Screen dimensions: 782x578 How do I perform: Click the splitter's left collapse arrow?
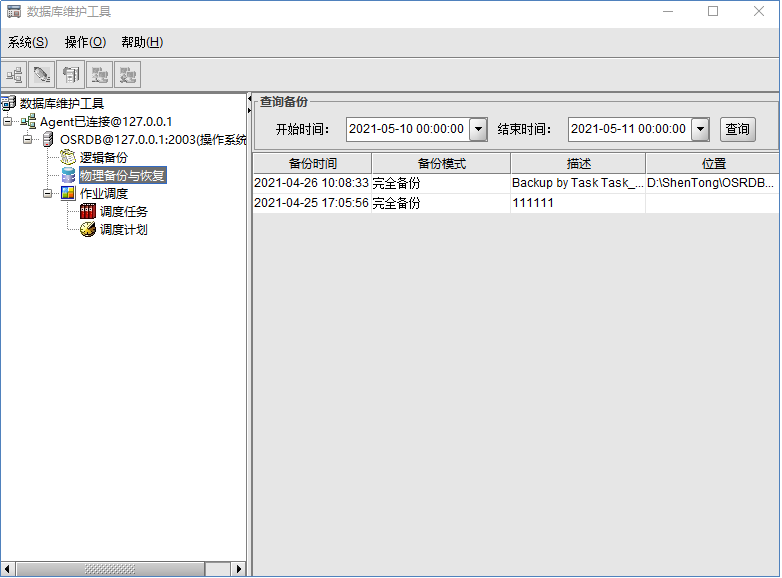coord(249,99)
